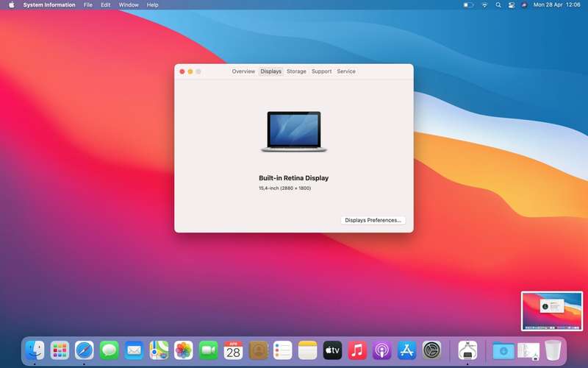Viewport: 588px width, 368px height.
Task: Open the Contacts app in the dock
Action: (x=258, y=350)
